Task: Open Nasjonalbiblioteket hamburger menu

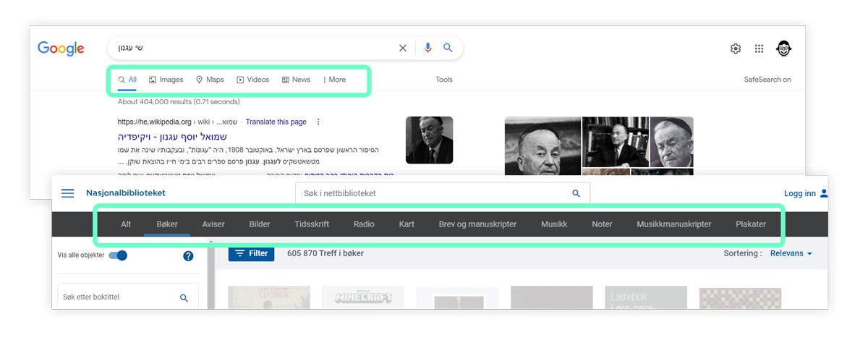Action: coord(68,193)
